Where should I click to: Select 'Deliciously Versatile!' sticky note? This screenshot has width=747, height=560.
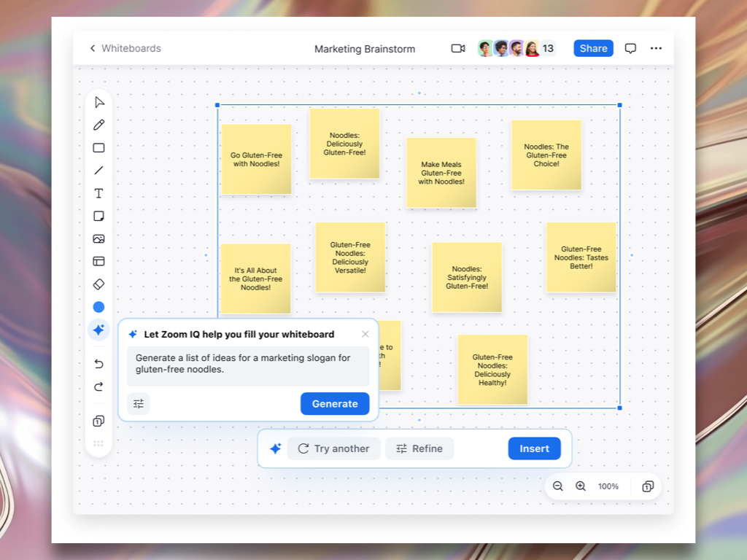[x=350, y=257]
